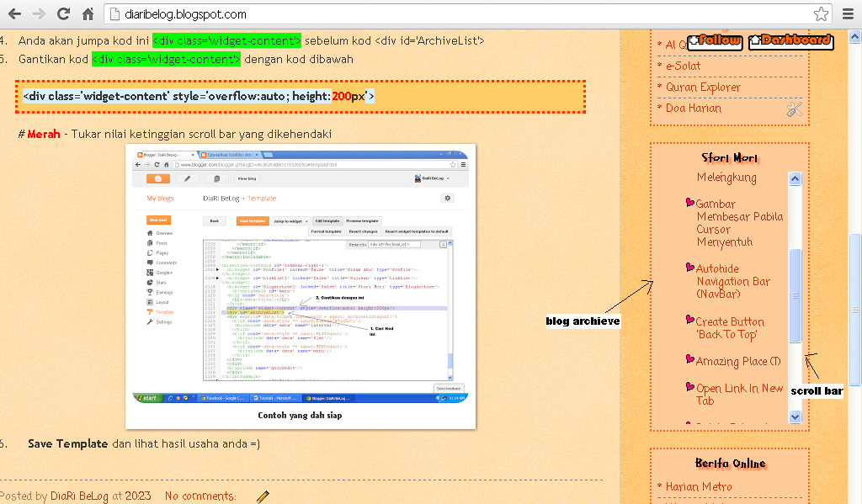Click the quick-edit wrench beside Doa Harian

[794, 109]
